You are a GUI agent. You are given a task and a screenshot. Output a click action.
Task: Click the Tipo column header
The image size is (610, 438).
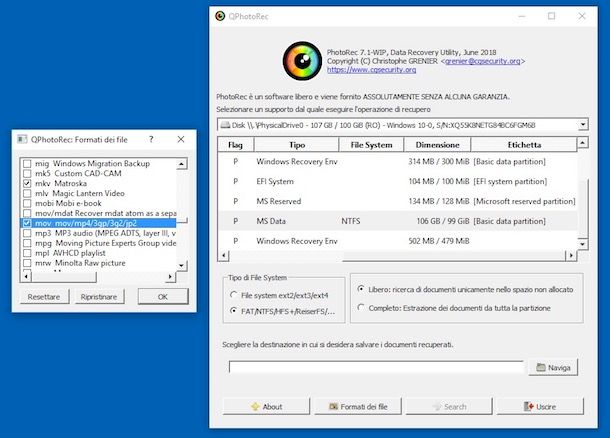tap(297, 145)
